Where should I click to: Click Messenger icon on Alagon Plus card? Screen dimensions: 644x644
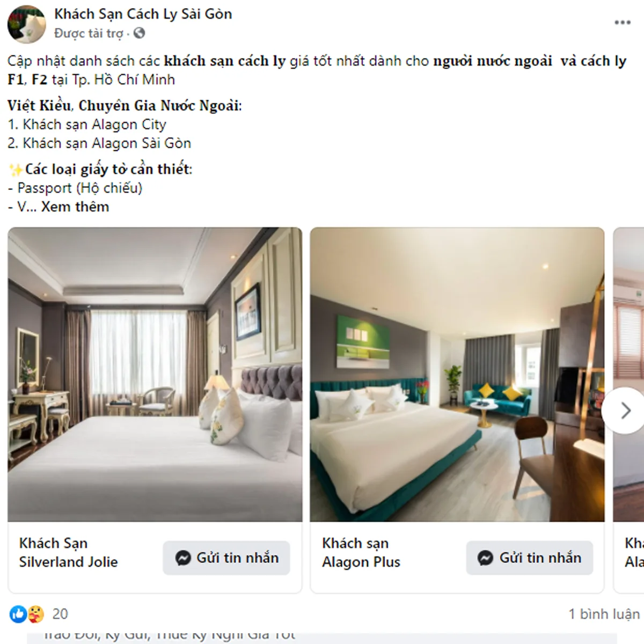coord(485,558)
